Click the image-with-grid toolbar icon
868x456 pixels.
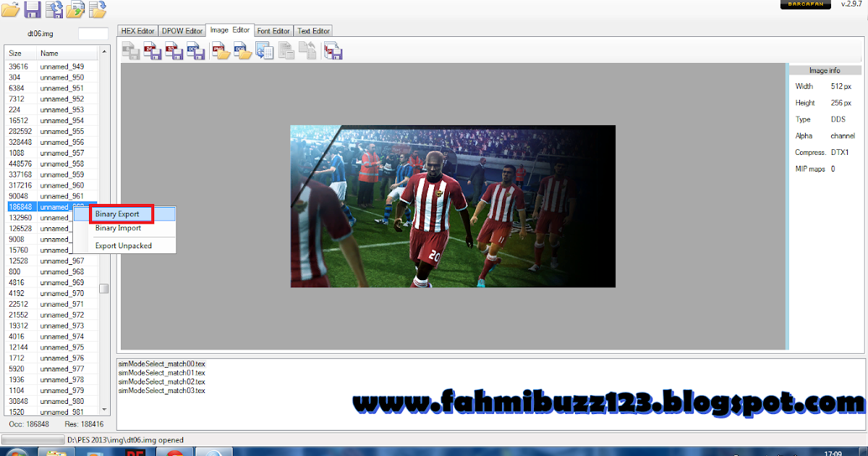265,51
